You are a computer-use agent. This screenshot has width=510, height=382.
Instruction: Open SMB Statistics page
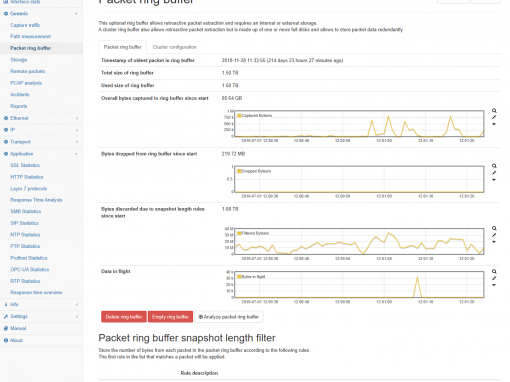26,211
